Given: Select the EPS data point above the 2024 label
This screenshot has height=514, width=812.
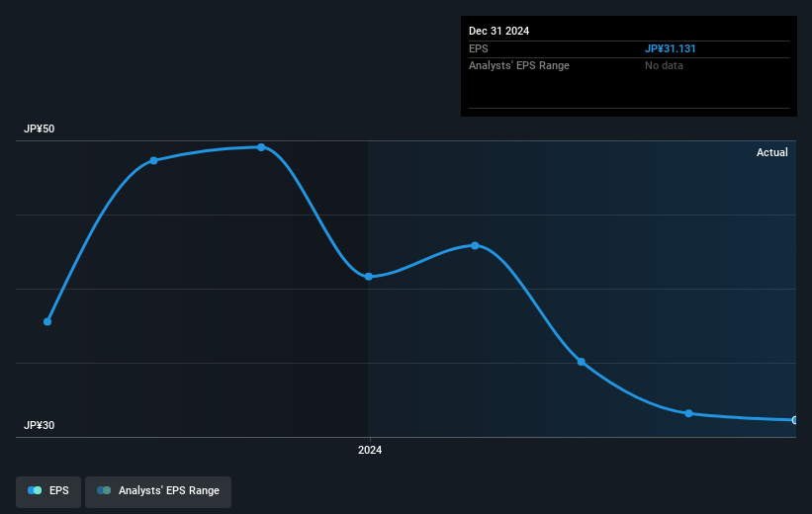Looking at the screenshot, I should (x=369, y=277).
